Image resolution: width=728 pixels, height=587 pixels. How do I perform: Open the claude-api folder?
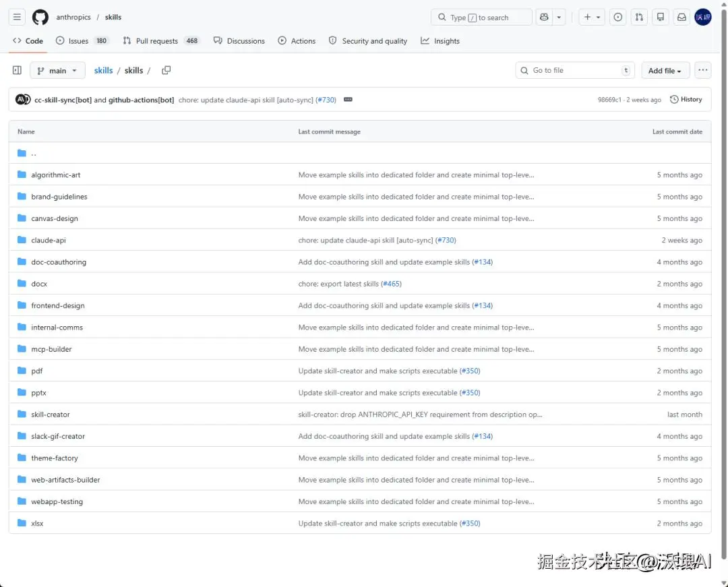[x=49, y=240]
